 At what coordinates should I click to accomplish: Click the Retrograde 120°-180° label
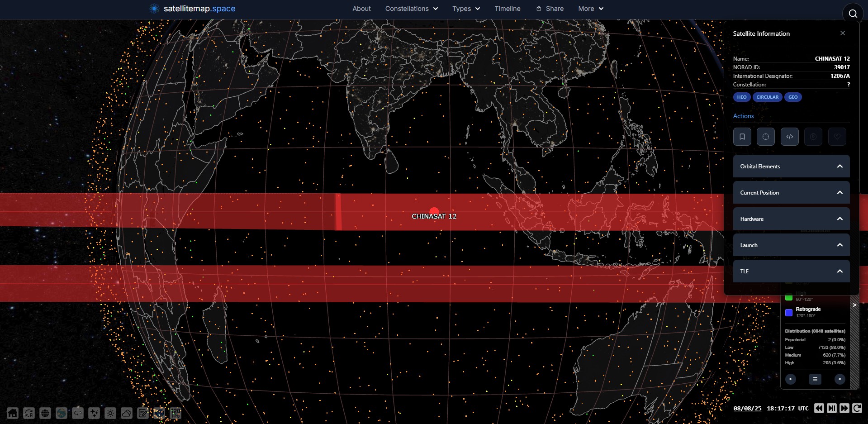(x=808, y=312)
